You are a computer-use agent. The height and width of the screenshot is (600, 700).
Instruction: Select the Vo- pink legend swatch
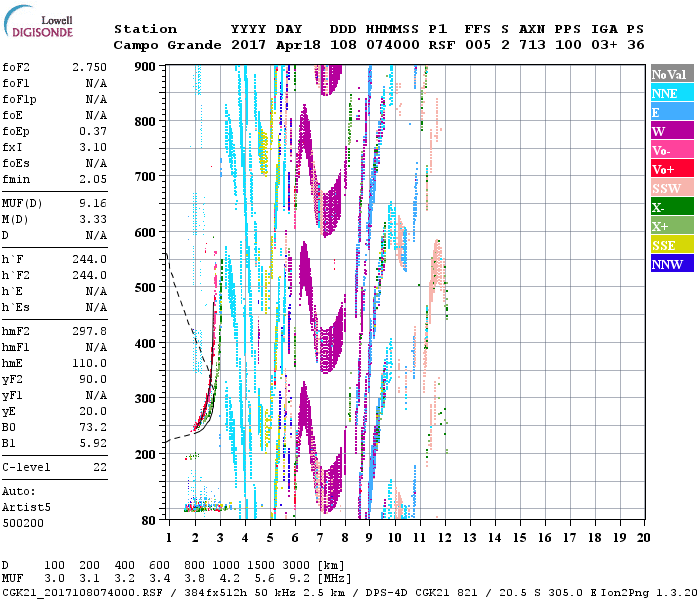click(x=672, y=150)
